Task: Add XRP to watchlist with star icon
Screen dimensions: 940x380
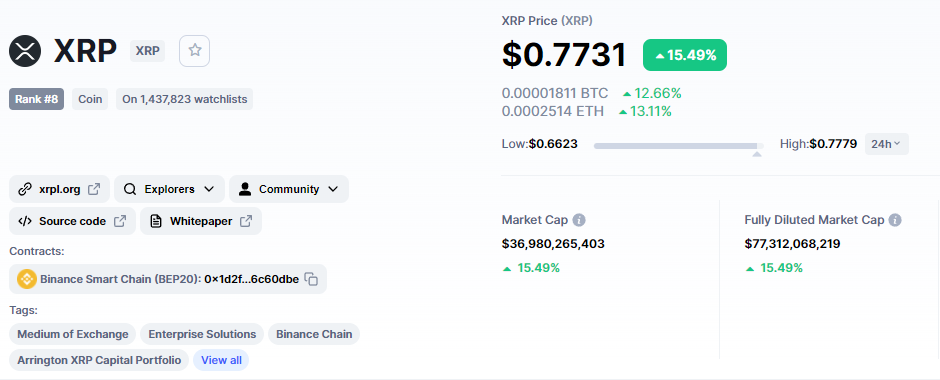Action: (x=194, y=50)
